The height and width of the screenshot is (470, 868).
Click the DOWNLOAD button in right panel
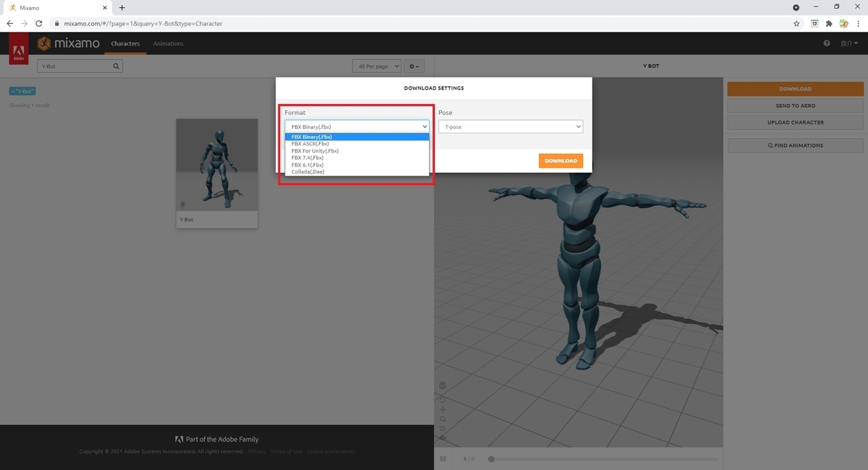pyautogui.click(x=796, y=89)
